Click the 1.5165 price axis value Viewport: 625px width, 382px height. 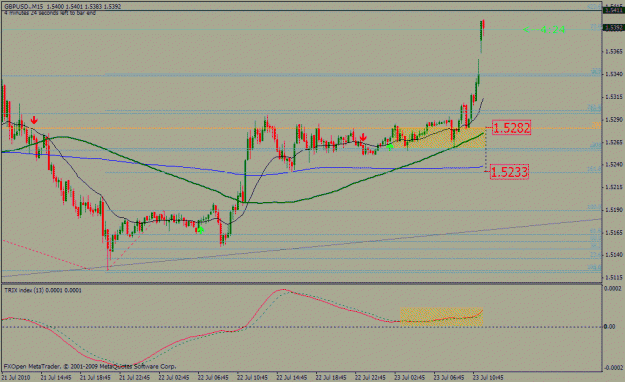[x=613, y=232]
